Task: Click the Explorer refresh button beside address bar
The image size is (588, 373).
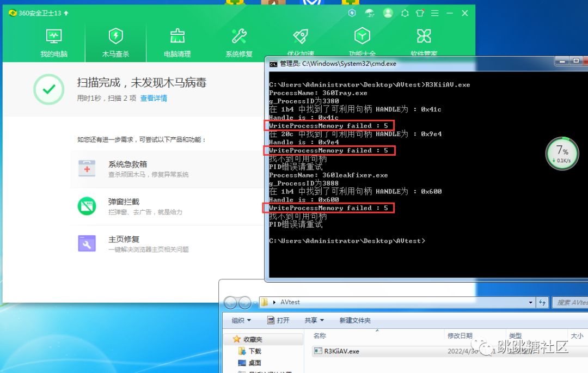Action: [542, 303]
